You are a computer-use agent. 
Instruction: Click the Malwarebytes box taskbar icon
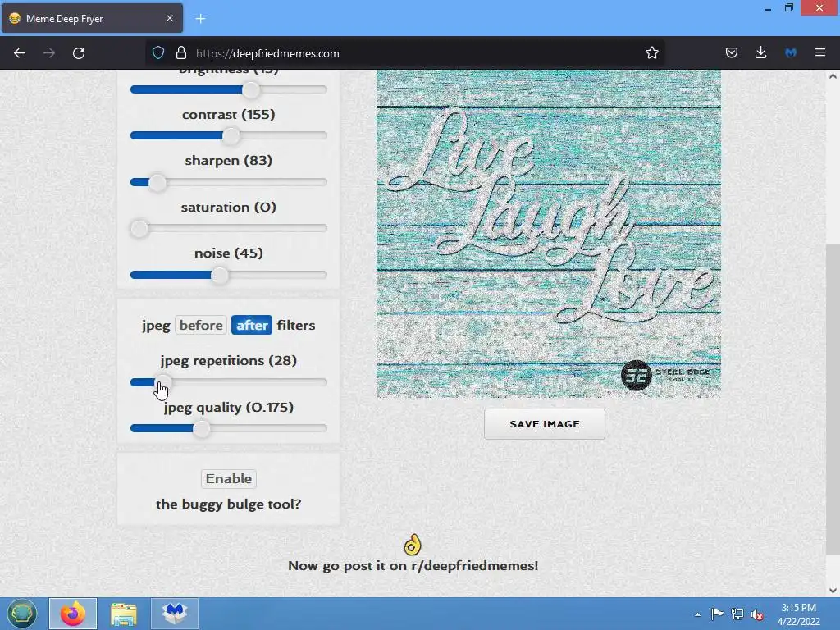(175, 614)
